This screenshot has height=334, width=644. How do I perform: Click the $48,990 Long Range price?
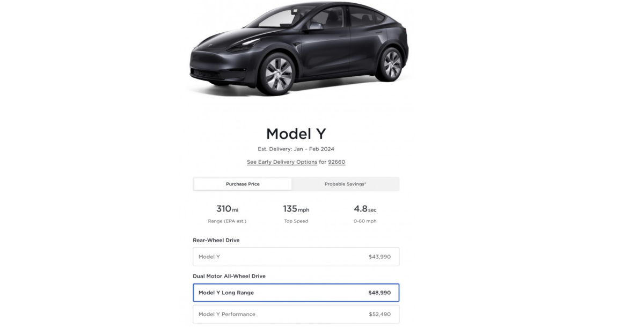[379, 293]
